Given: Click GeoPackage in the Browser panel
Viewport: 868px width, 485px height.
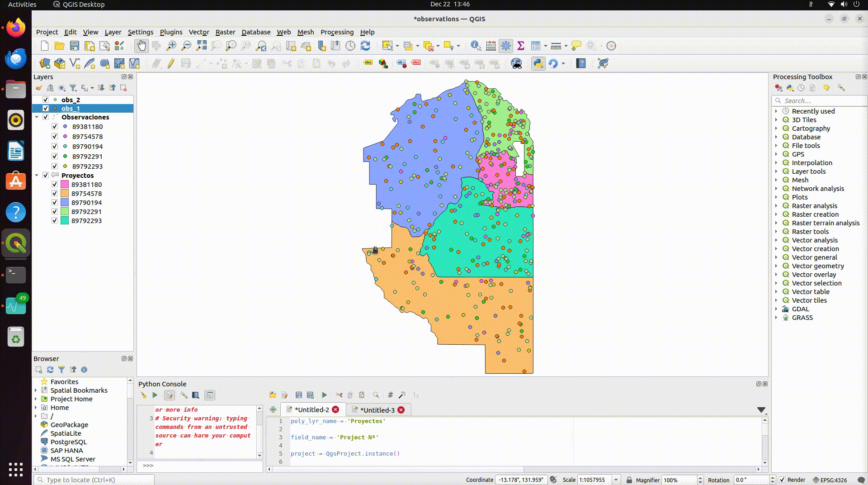Looking at the screenshot, I should [70, 425].
